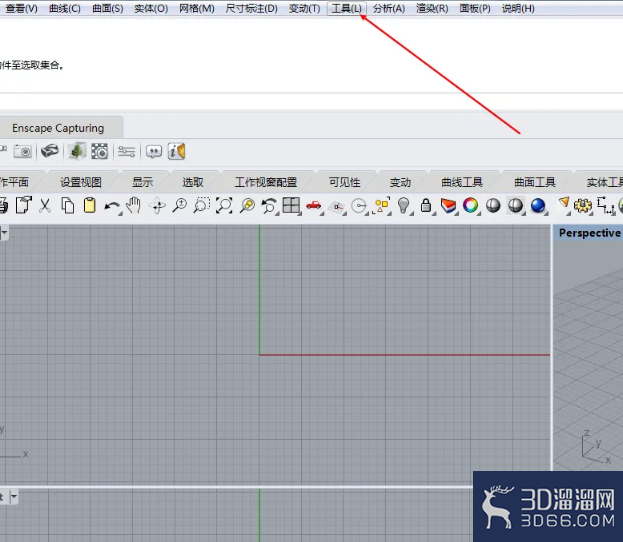Screen dimensions: 623x542
Task: Select the Zoom dynamic magnifier tool
Action: (x=180, y=205)
